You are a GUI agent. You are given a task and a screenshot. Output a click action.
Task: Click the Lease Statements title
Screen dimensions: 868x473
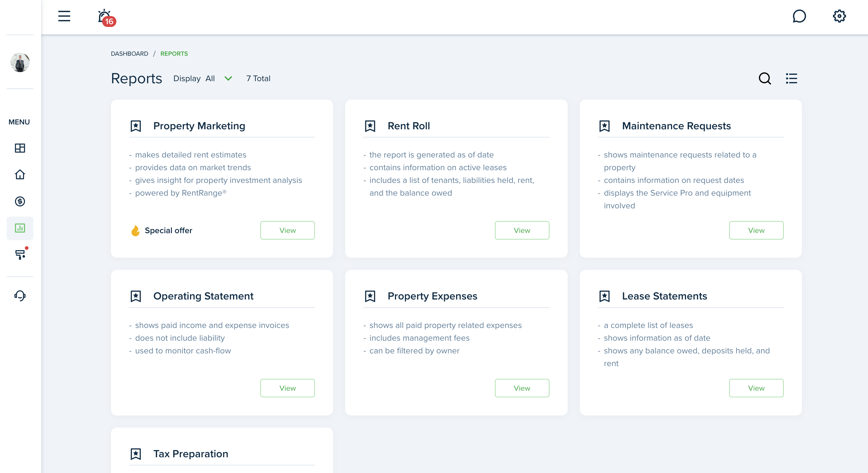(664, 296)
